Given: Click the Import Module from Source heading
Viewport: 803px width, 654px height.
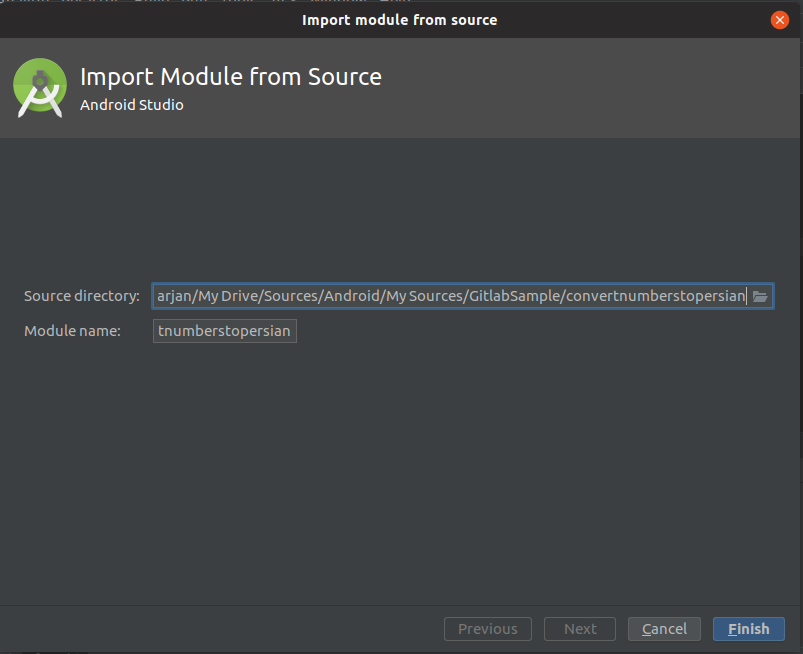Looking at the screenshot, I should point(231,77).
